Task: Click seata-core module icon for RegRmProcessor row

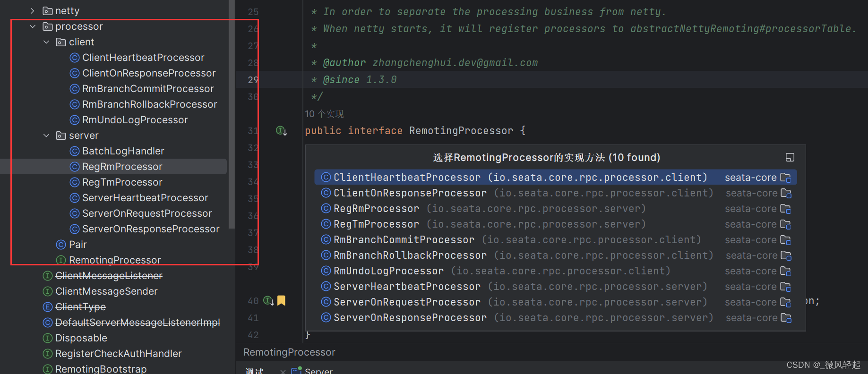Action: pyautogui.click(x=785, y=209)
